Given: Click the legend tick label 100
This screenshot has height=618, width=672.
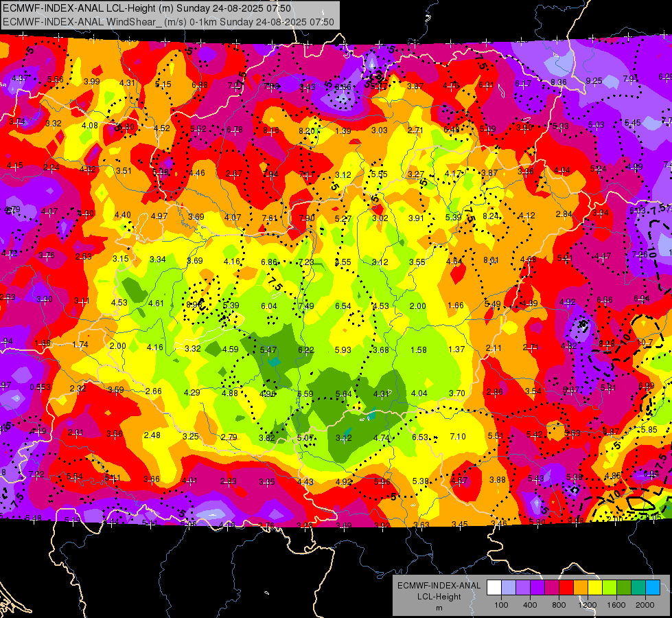Looking at the screenshot, I should pyautogui.click(x=502, y=605).
